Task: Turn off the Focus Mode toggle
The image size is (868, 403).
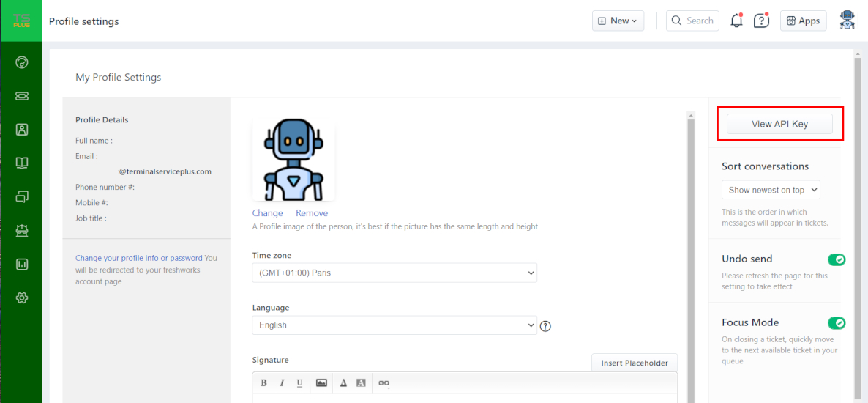Action: click(x=836, y=323)
